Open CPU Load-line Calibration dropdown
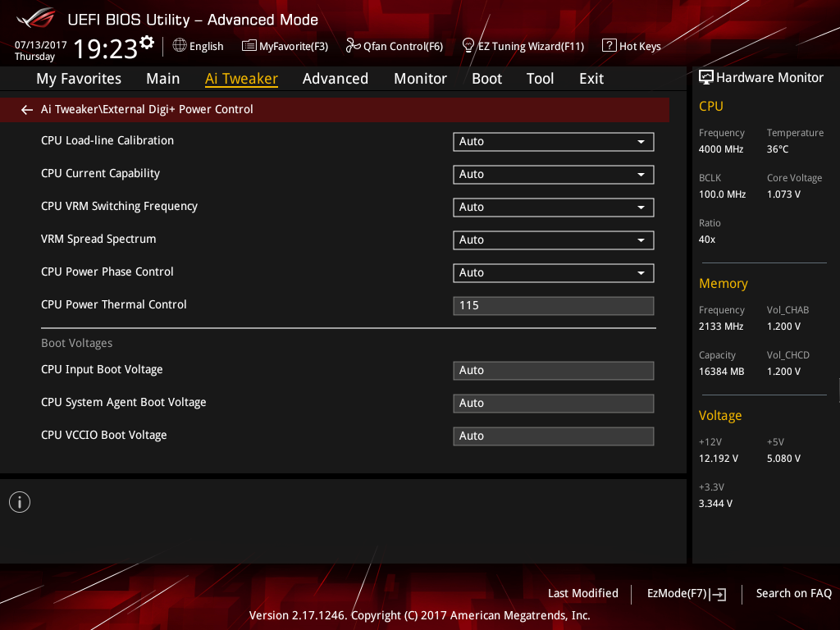The image size is (840, 630). pyautogui.click(x=554, y=141)
